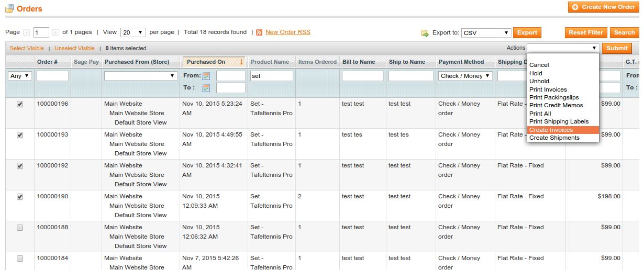
Task: Choose Print Shipping Labels from the Actions list
Action: click(x=559, y=121)
